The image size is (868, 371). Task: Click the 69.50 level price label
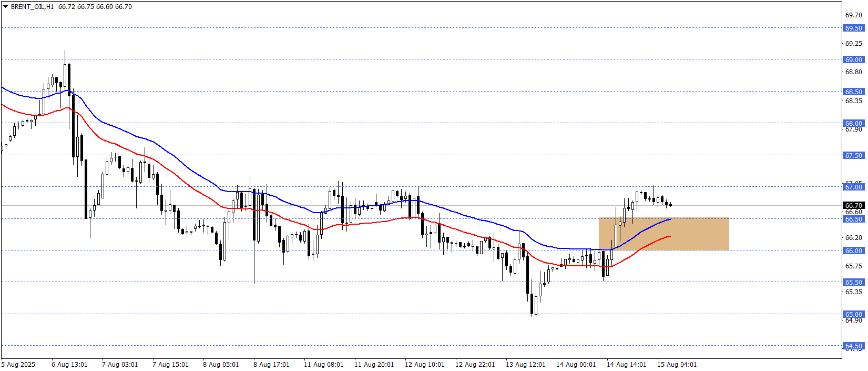click(854, 28)
